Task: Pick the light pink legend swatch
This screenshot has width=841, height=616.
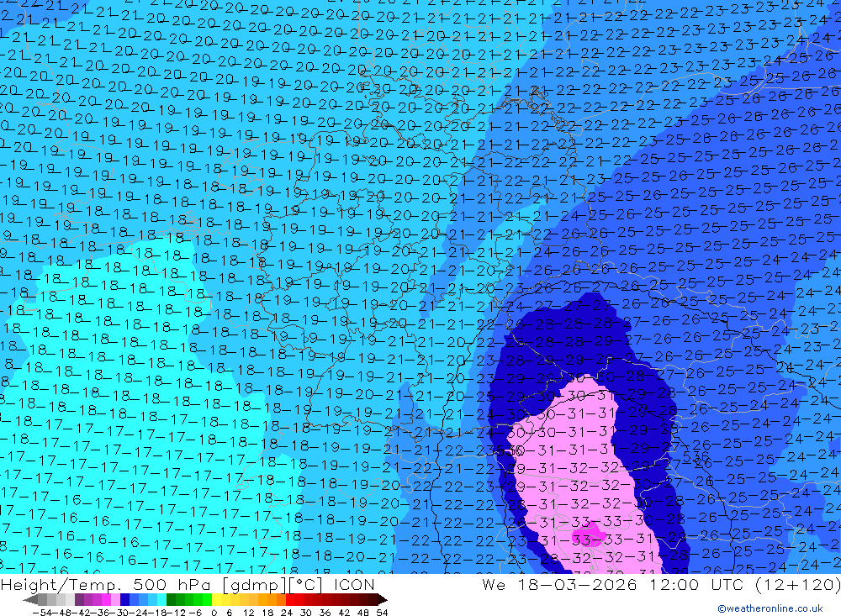Action: coord(115,600)
